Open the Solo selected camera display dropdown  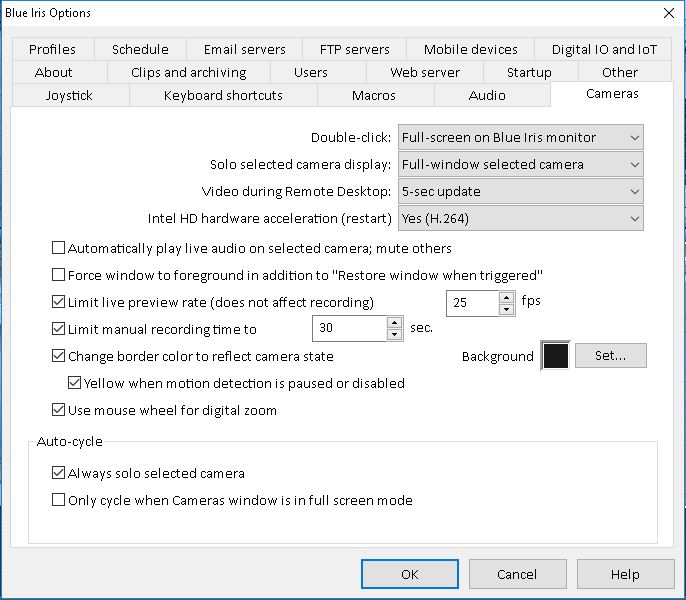[x=521, y=165]
